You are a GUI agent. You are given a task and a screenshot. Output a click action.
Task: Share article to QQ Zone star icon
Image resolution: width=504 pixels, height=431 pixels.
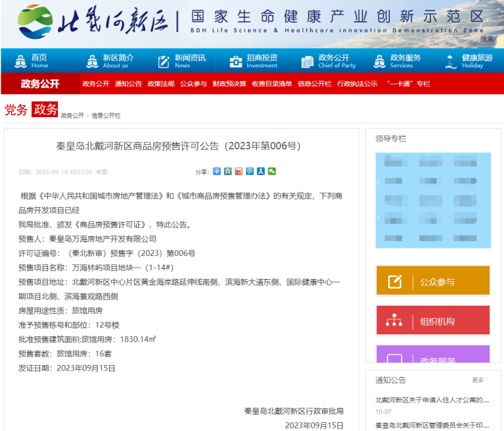(228, 172)
